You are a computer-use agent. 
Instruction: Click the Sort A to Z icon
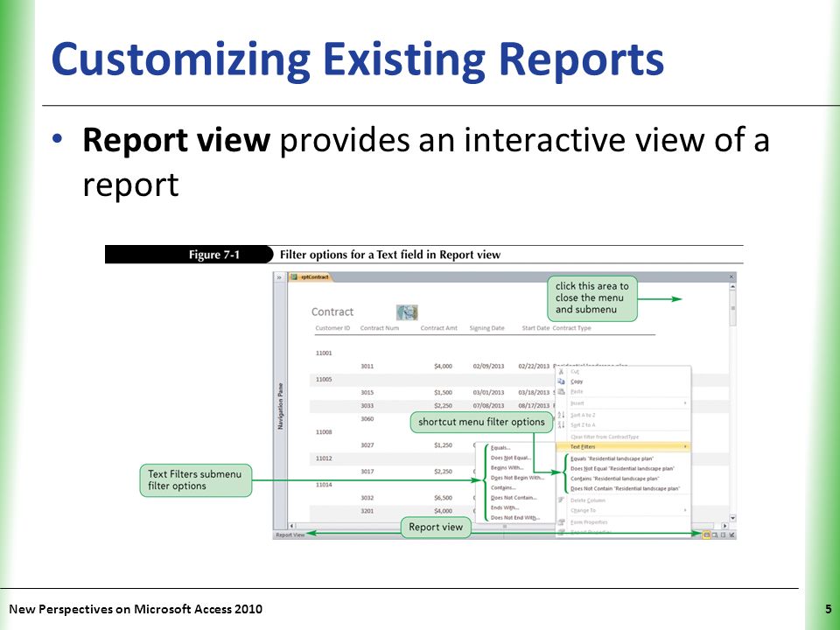tap(562, 415)
